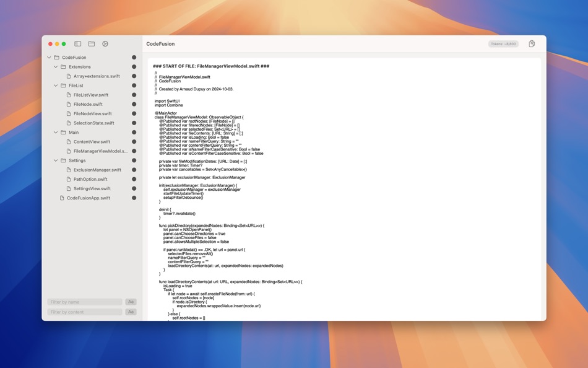The width and height of the screenshot is (588, 368).
Task: Click the file icon of FileManagerViewModel.swift
Action: pyautogui.click(x=69, y=151)
